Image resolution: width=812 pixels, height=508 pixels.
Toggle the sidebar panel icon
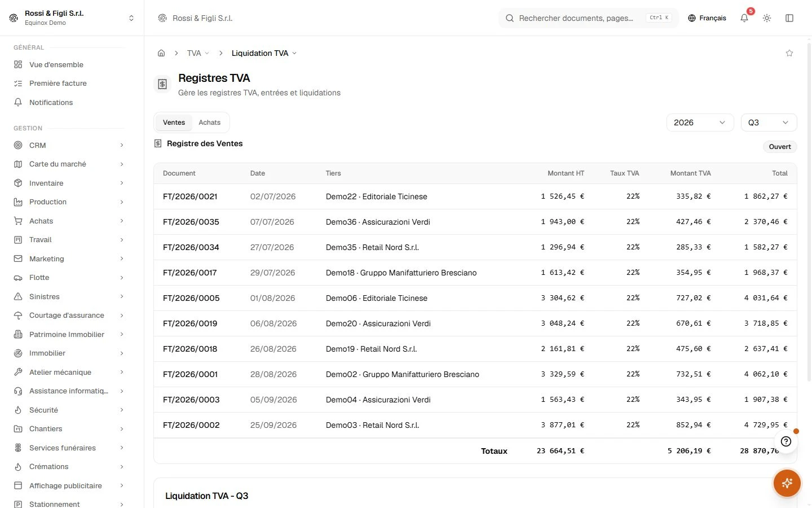click(789, 18)
